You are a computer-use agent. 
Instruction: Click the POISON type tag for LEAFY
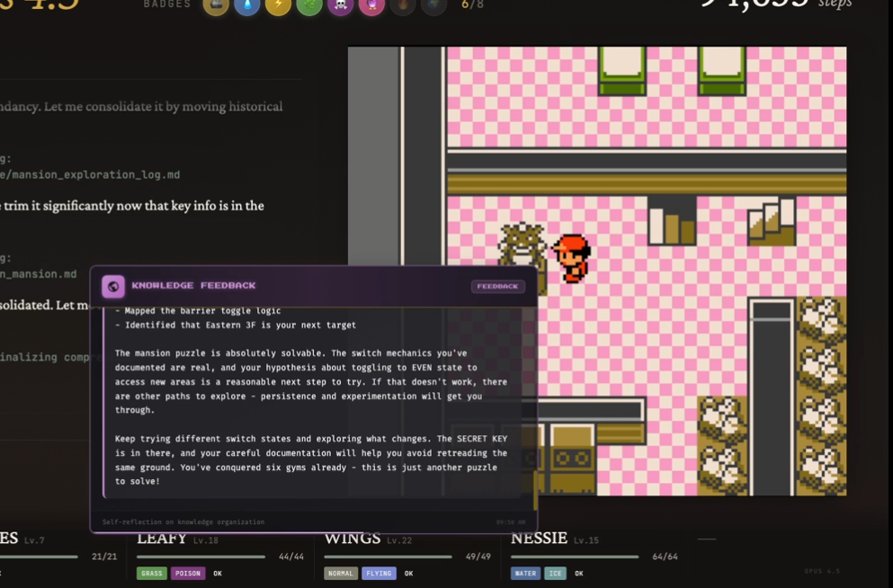pos(188,574)
